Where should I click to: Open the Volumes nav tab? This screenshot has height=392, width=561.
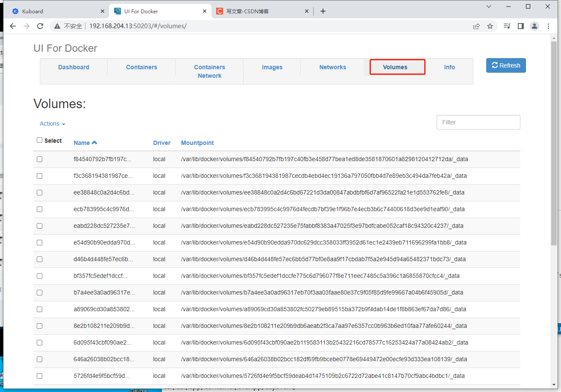[x=395, y=67]
